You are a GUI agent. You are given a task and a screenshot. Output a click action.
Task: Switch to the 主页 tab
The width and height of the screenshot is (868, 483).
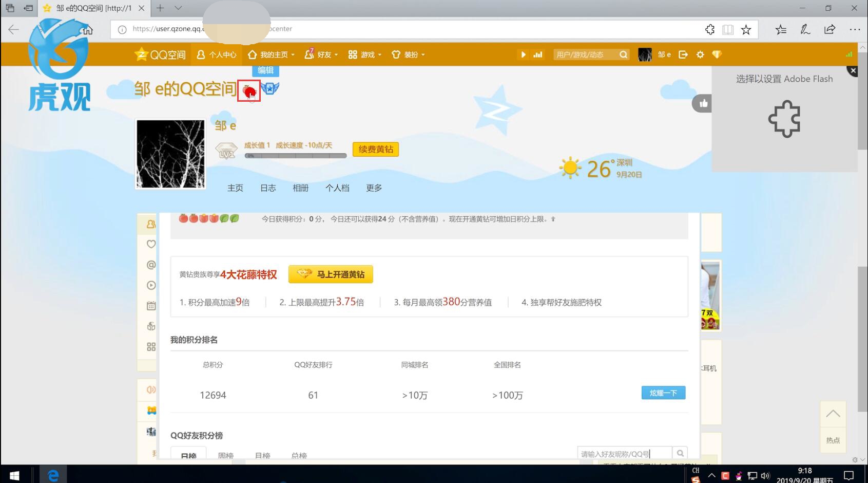pos(235,188)
